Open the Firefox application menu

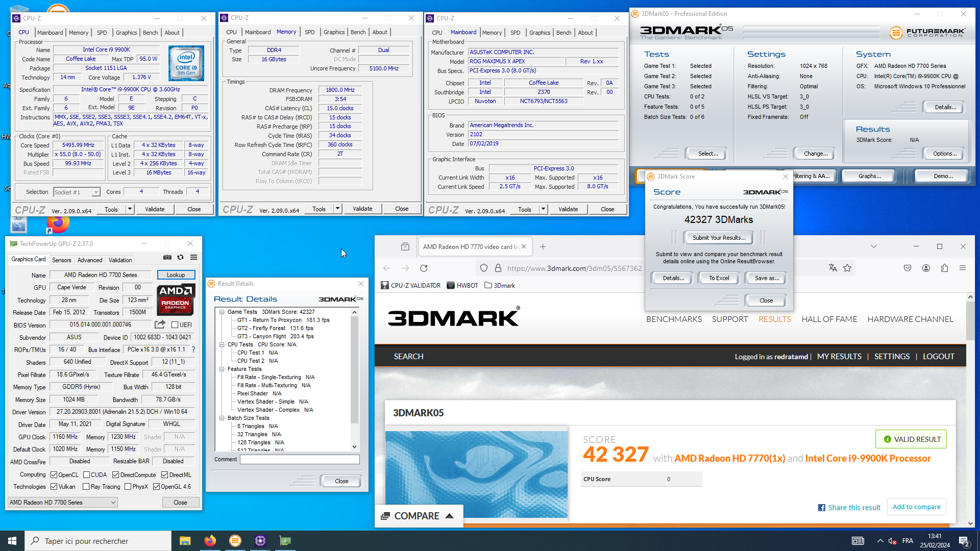tap(963, 268)
